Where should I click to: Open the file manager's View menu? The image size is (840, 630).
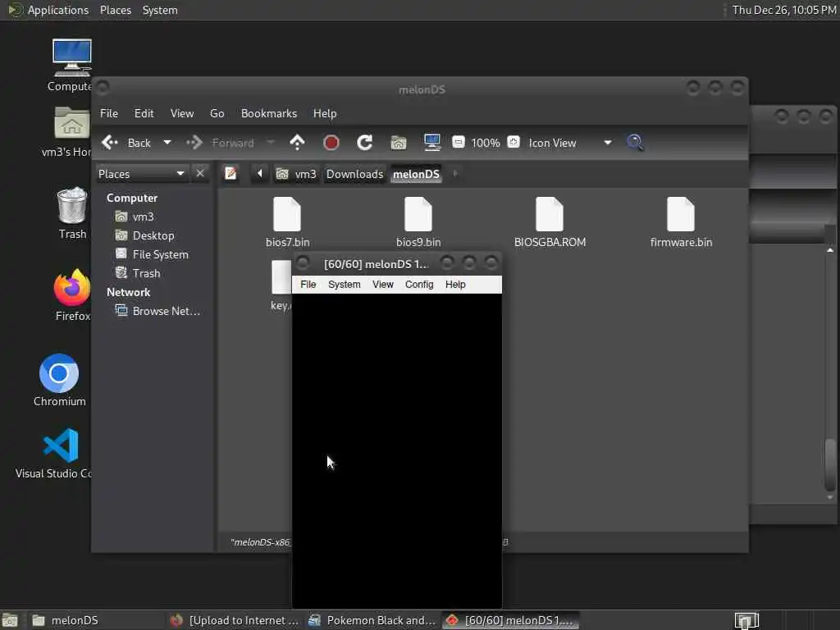[182, 113]
